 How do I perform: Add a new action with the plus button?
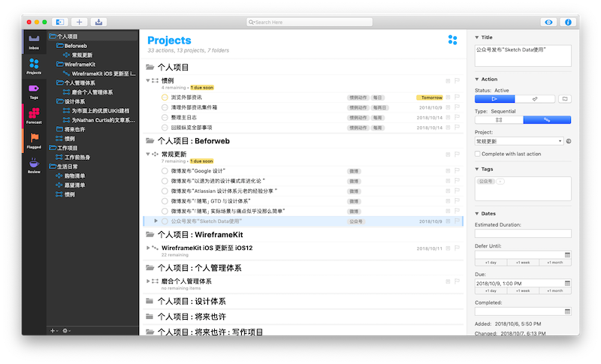click(x=80, y=23)
